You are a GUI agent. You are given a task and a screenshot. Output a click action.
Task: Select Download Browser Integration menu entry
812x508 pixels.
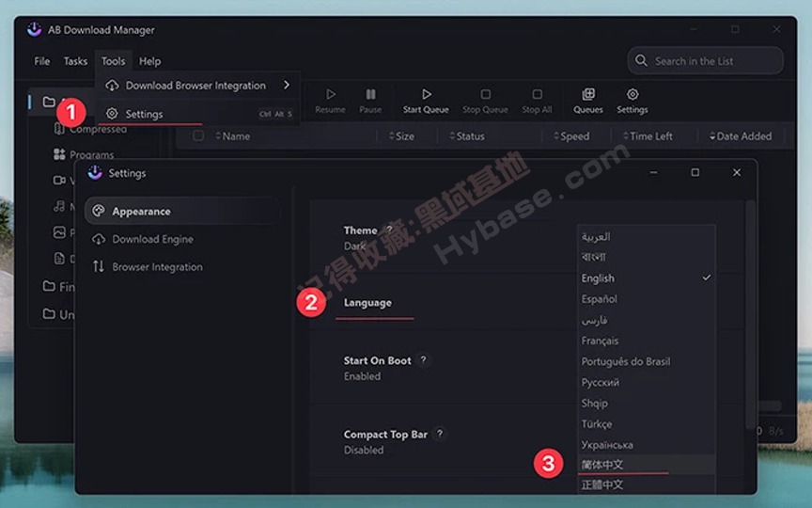pos(196,86)
